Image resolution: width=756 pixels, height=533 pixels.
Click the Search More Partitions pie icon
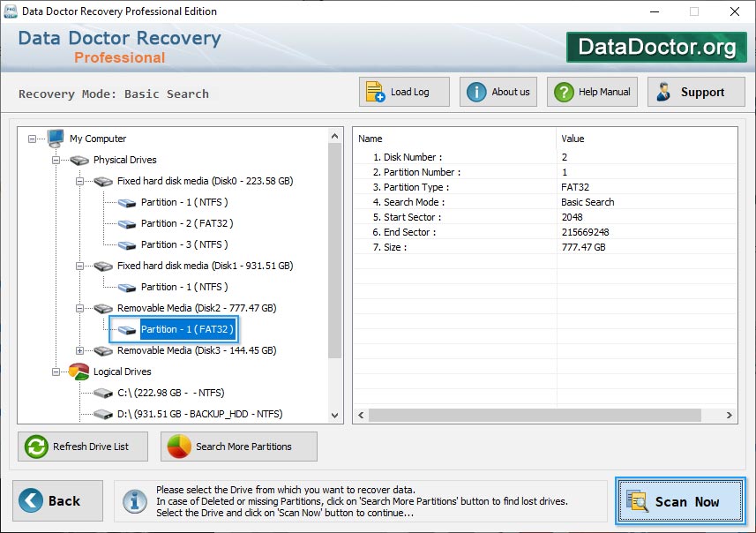click(179, 447)
